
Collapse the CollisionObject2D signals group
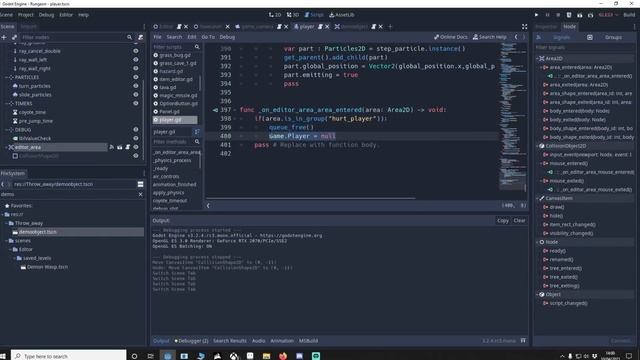point(537,146)
